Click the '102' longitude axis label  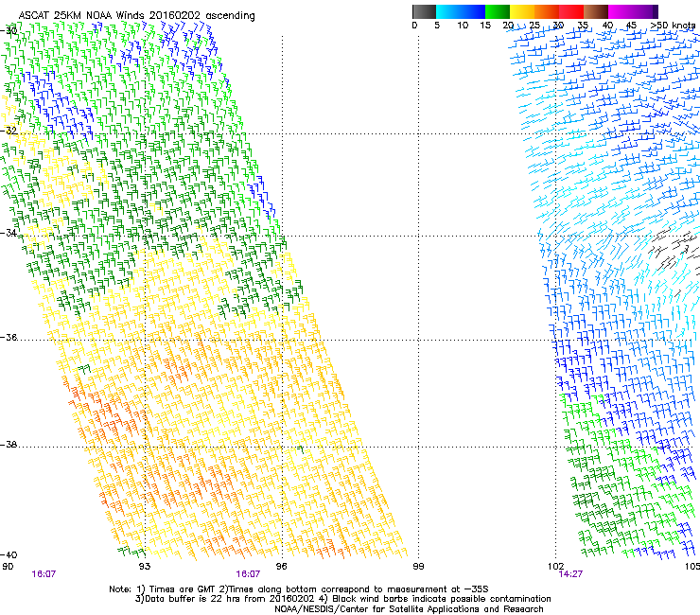click(556, 567)
